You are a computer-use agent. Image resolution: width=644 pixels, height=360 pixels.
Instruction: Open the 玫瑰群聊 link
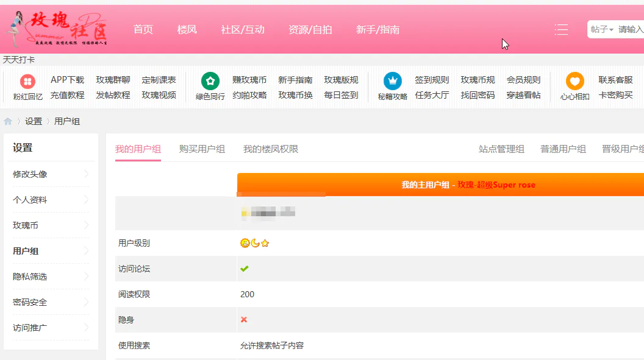click(x=113, y=80)
